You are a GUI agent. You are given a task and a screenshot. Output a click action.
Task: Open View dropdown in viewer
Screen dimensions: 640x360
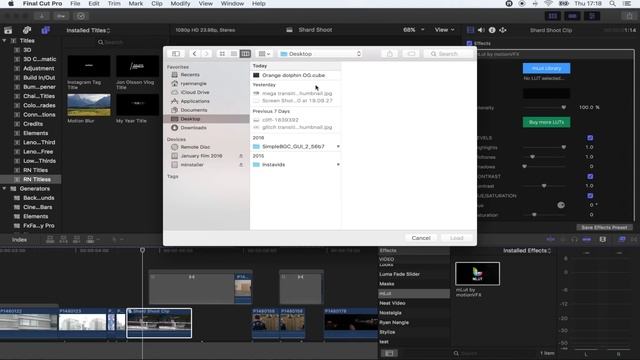tap(444, 30)
